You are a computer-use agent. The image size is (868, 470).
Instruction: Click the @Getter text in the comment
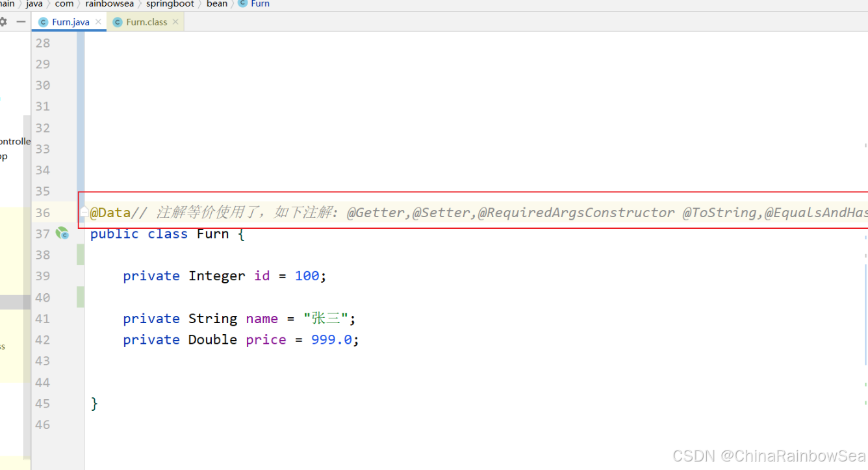coord(376,213)
